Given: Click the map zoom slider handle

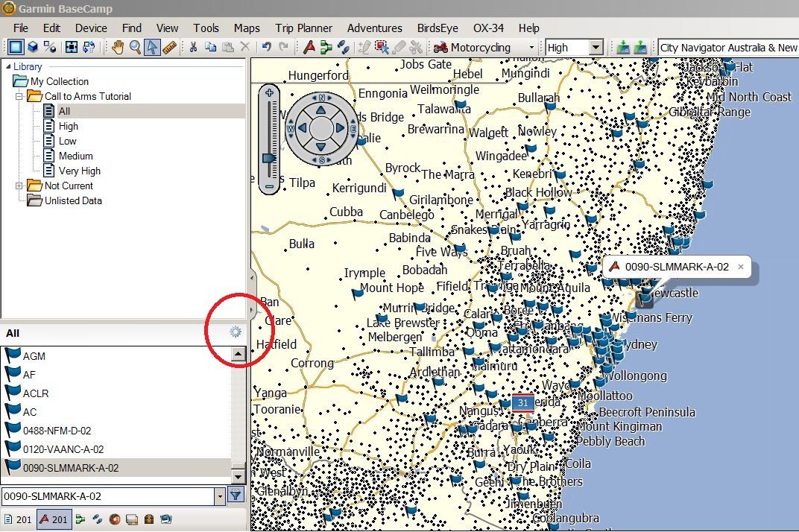Looking at the screenshot, I should 269,157.
